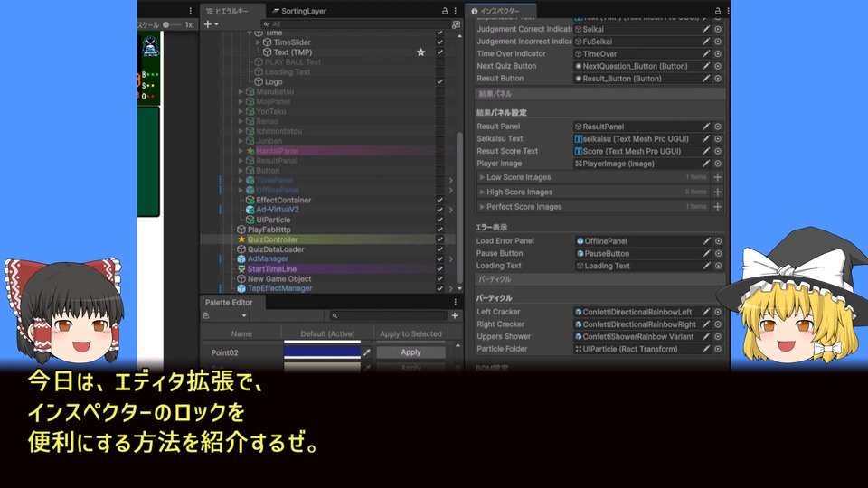
Task: Adjust the Game view scale slider
Action: coord(172,25)
